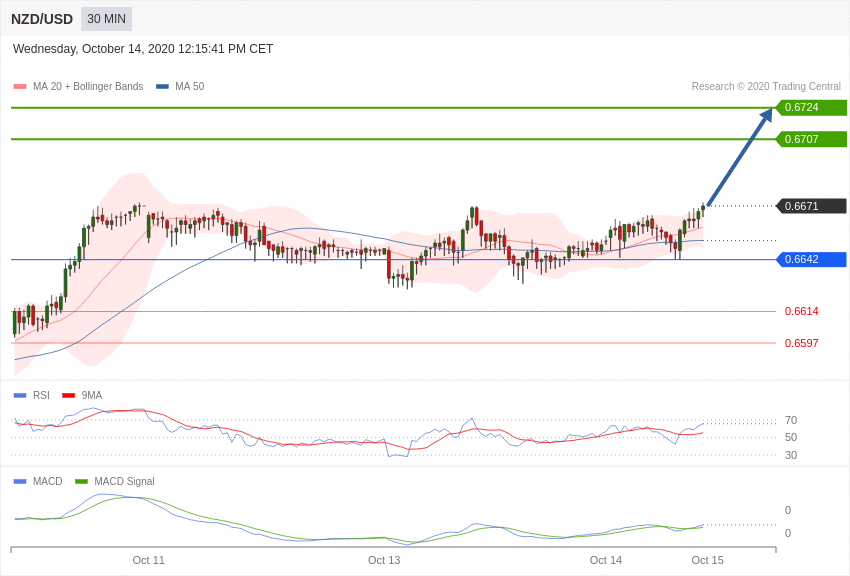
Task: Click the 'MACD Signal' legend label
Action: 124,481
